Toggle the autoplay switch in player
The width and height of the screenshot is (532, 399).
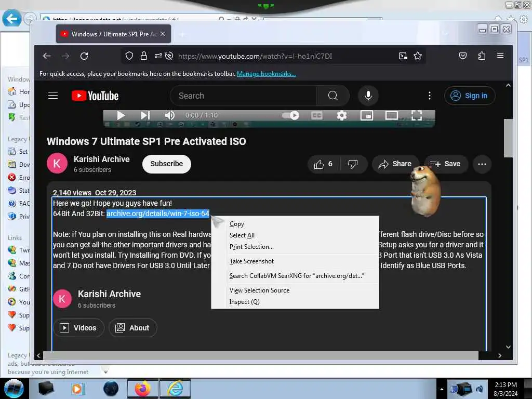pyautogui.click(x=290, y=115)
